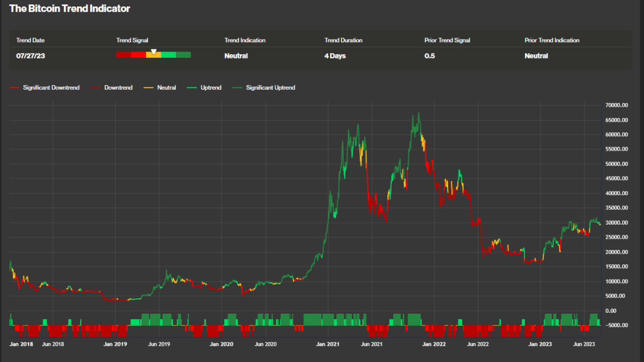644x362 pixels.
Task: Click the Neutral value under Trend Indication
Action: pos(236,56)
